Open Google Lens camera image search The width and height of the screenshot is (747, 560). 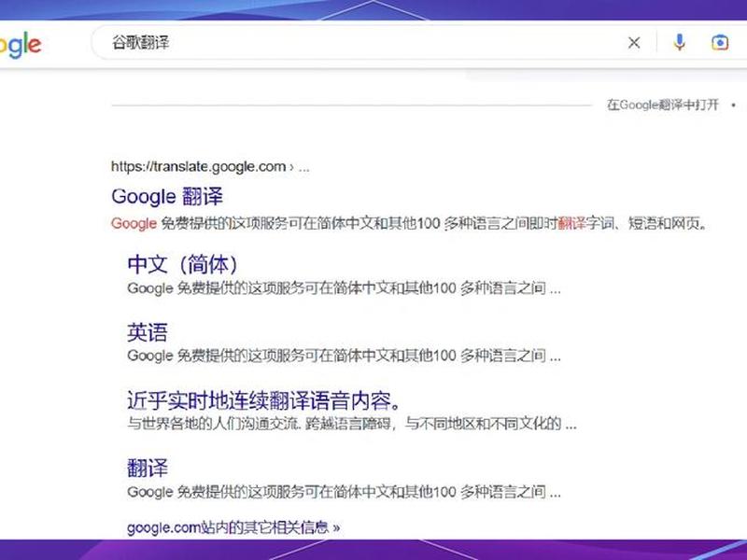(x=720, y=42)
